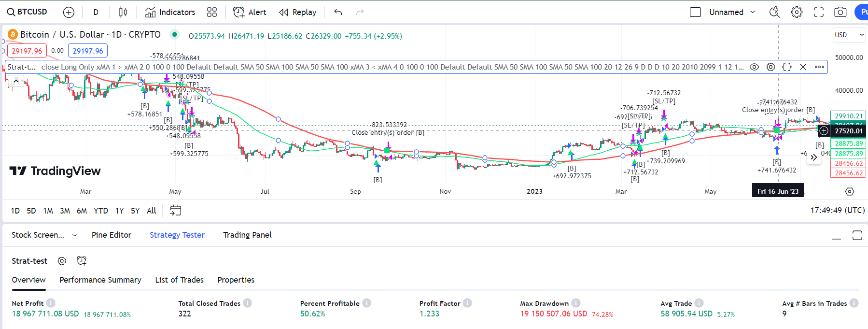This screenshot has height=329, width=868.
Task: Click the BTCUSD symbol search field
Action: [x=28, y=12]
